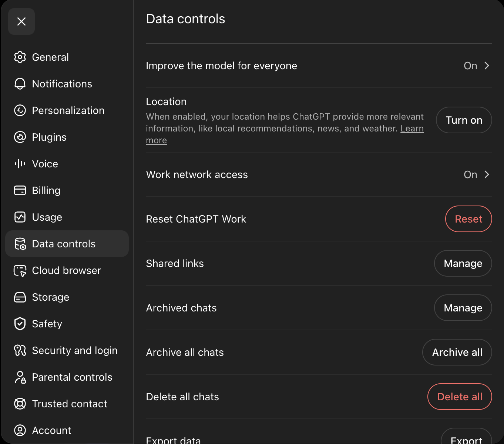The height and width of the screenshot is (444, 504).
Task: Click the Safety shield icon
Action: (20, 324)
